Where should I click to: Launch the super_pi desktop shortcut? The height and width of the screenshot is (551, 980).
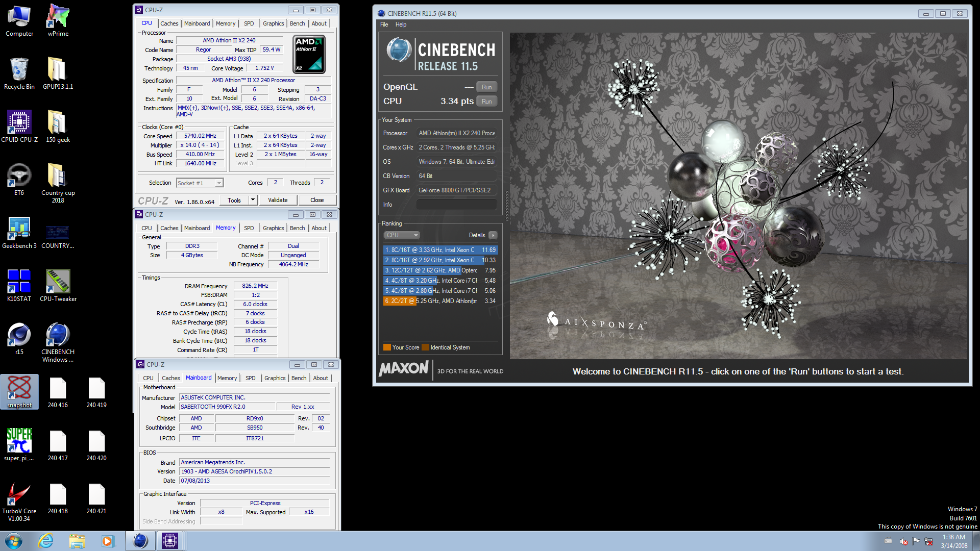19,445
